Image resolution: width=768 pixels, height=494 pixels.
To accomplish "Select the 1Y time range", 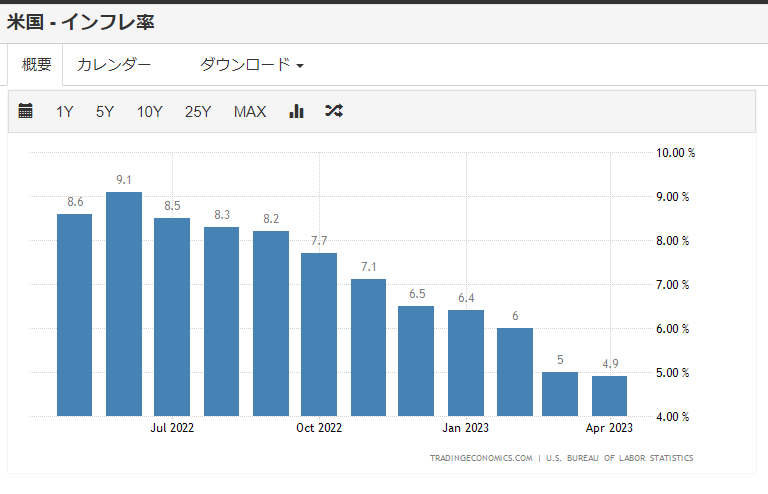I will (x=65, y=112).
